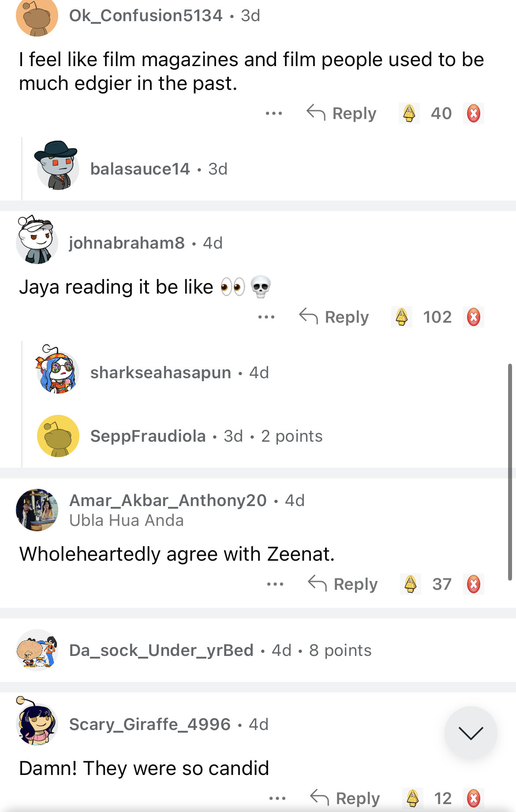Downvote johnabraham8's comment
516x812 pixels.
pos(474,317)
